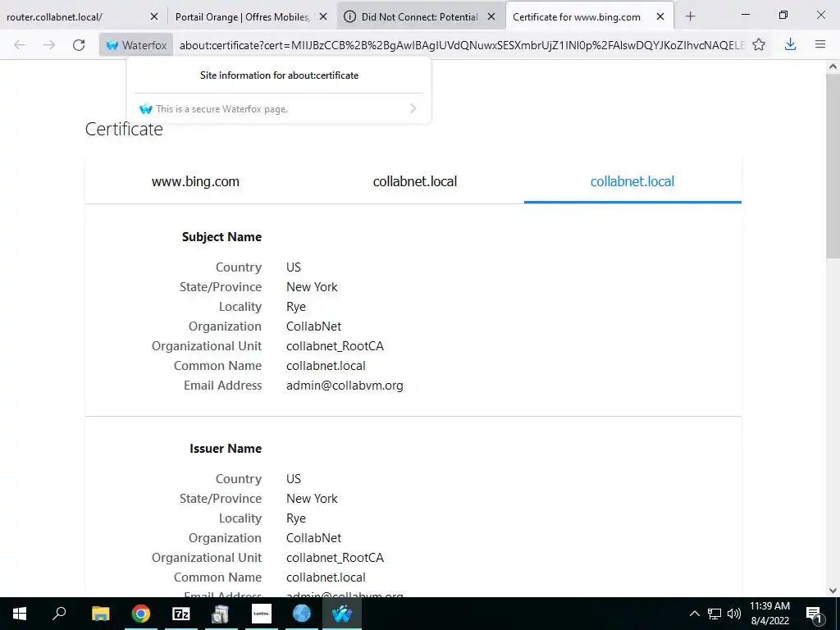Select the www.bing.com certificate tab
Image resolution: width=840 pixels, height=630 pixels.
[195, 181]
